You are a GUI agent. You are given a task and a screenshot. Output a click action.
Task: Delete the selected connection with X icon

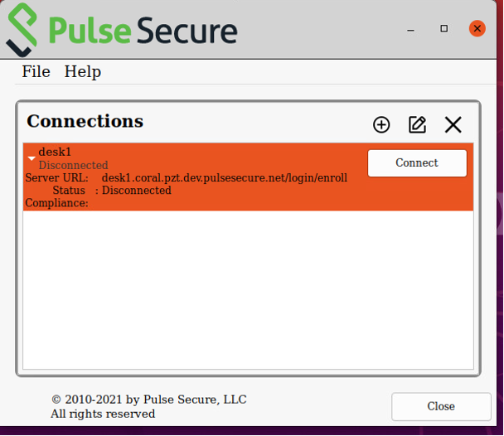453,124
